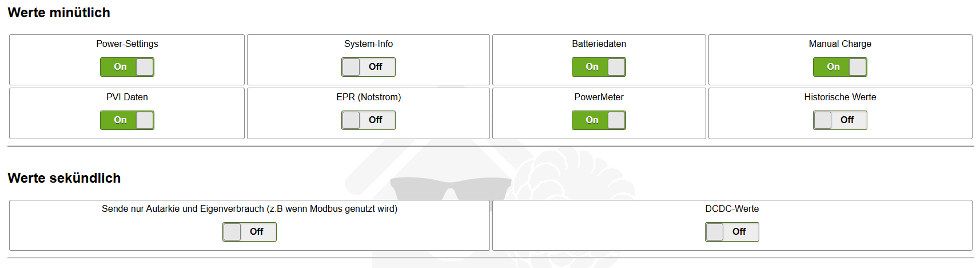Disable the Batteriedaten toggle

click(599, 67)
